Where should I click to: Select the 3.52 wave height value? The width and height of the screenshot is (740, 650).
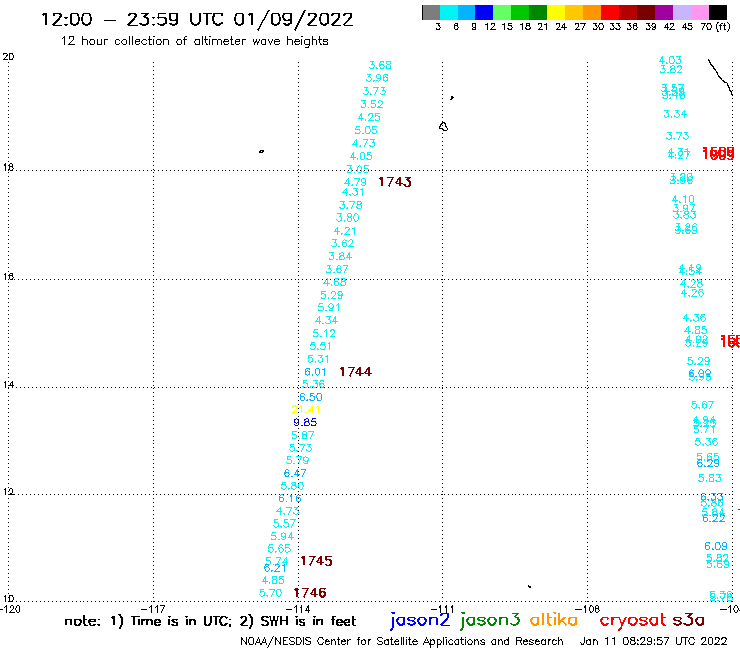click(x=372, y=104)
